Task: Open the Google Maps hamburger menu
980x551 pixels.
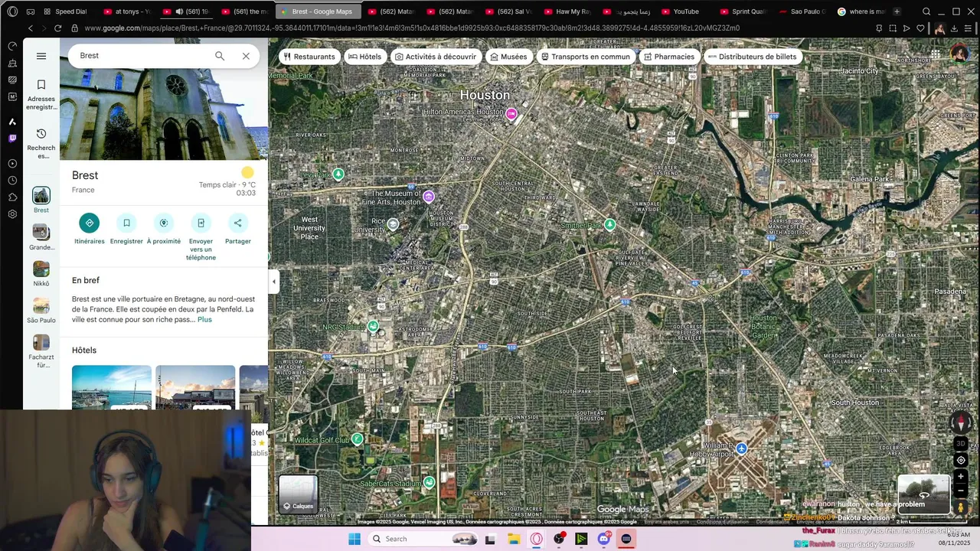Action: coord(41,56)
